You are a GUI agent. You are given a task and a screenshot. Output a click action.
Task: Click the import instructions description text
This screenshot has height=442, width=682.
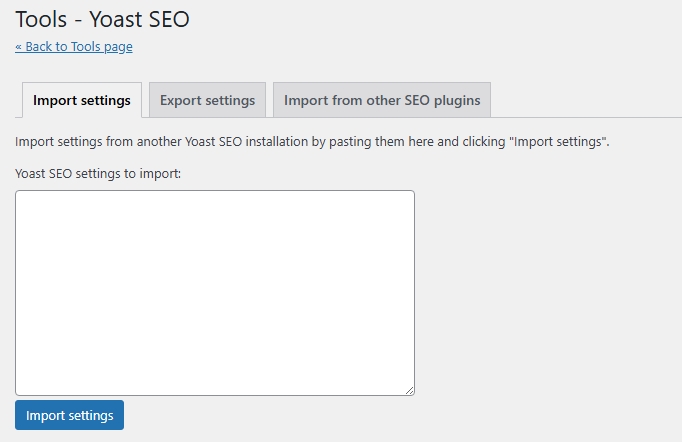pyautogui.click(x=312, y=142)
